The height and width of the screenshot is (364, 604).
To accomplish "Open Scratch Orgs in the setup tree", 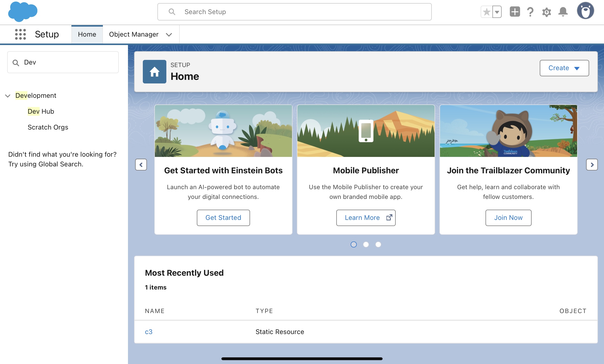I will click(x=48, y=127).
